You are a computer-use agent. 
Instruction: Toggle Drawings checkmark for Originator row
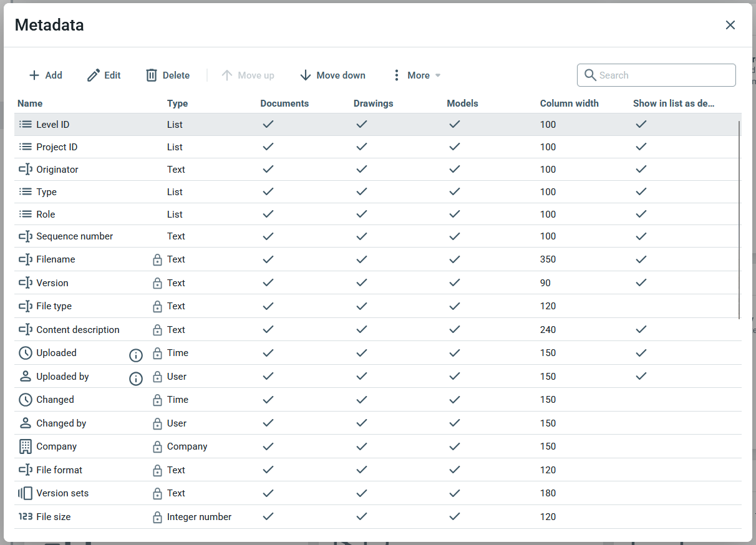pos(361,170)
